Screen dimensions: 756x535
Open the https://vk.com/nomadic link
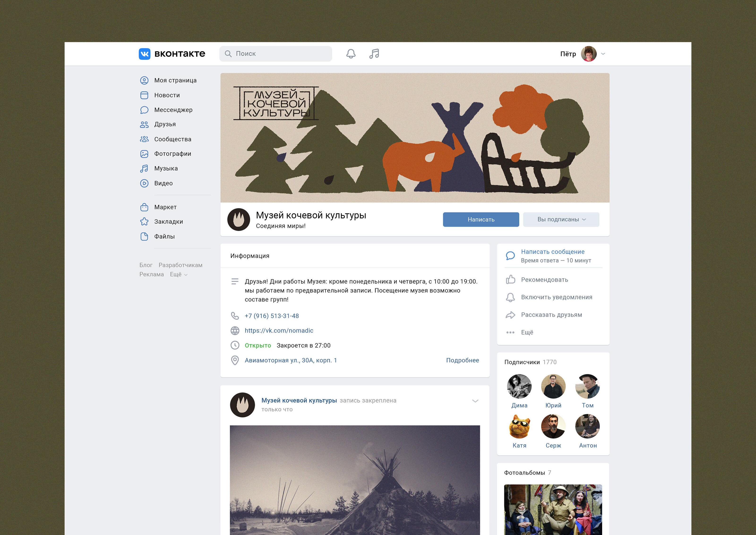pos(279,330)
